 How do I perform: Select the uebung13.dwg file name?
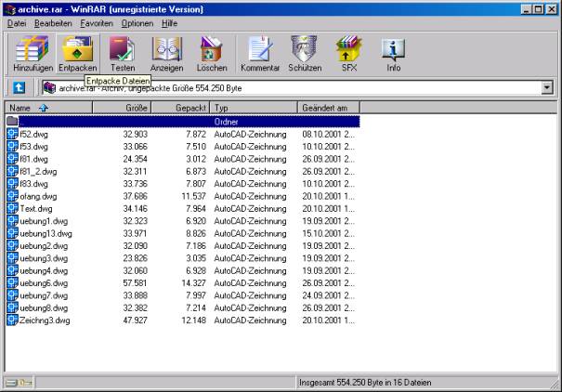(x=46, y=234)
